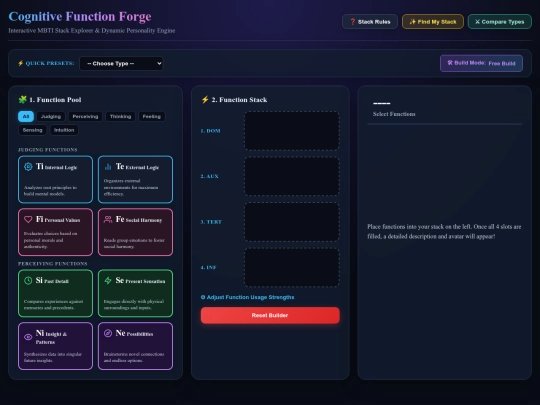Viewport: 540px width, 405px height.
Task: Click the 'Place functions into your stack' hint text
Action: click(x=444, y=231)
